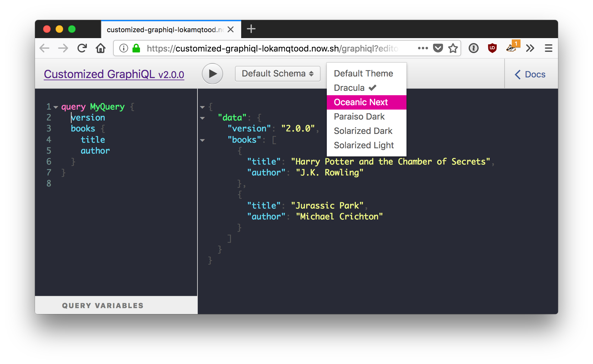Click the address bar URL
Image resolution: width=593 pixels, height=364 pixels.
click(272, 48)
